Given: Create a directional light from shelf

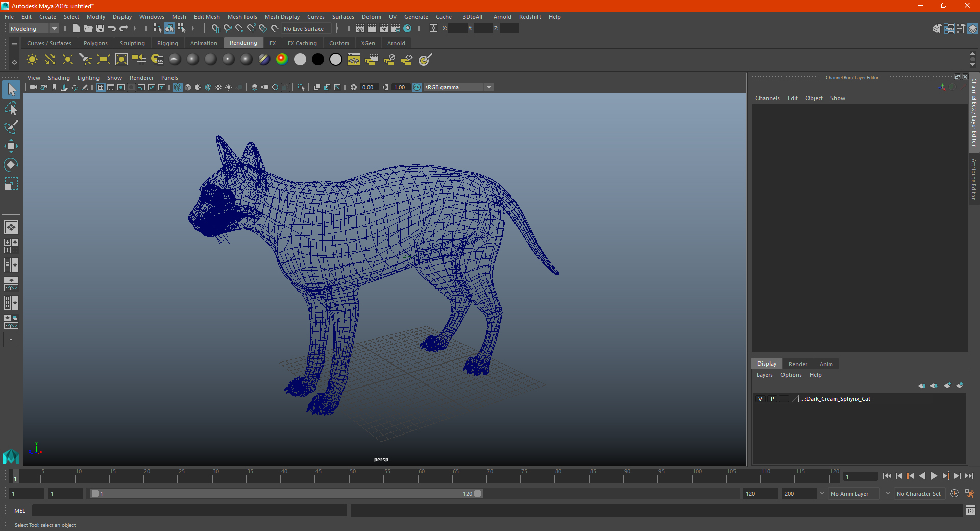Looking at the screenshot, I should 50,60.
